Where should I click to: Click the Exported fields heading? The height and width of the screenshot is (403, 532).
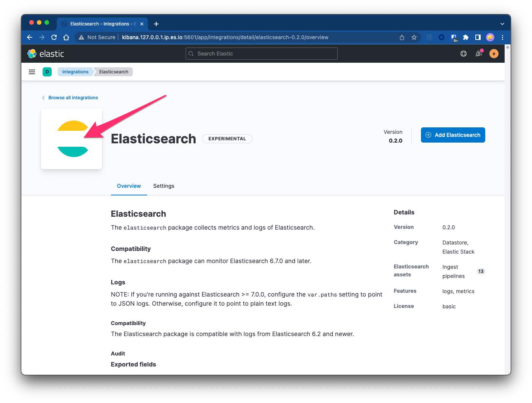(133, 364)
